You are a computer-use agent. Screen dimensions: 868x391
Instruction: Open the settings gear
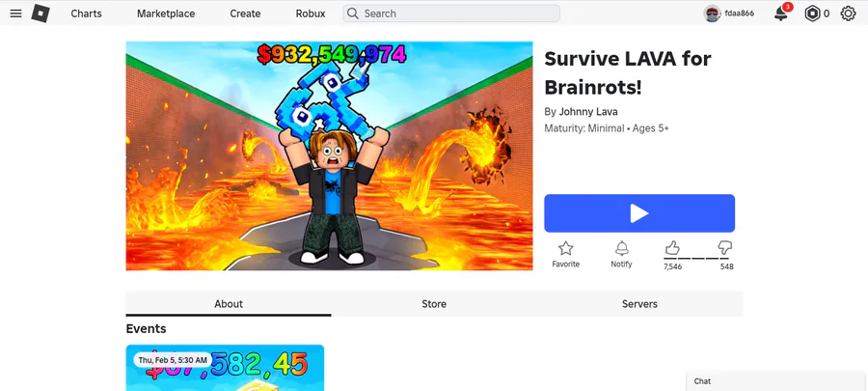click(x=848, y=14)
